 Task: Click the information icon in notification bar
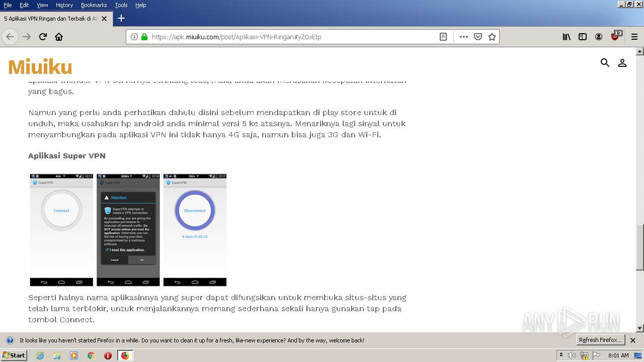click(10, 340)
